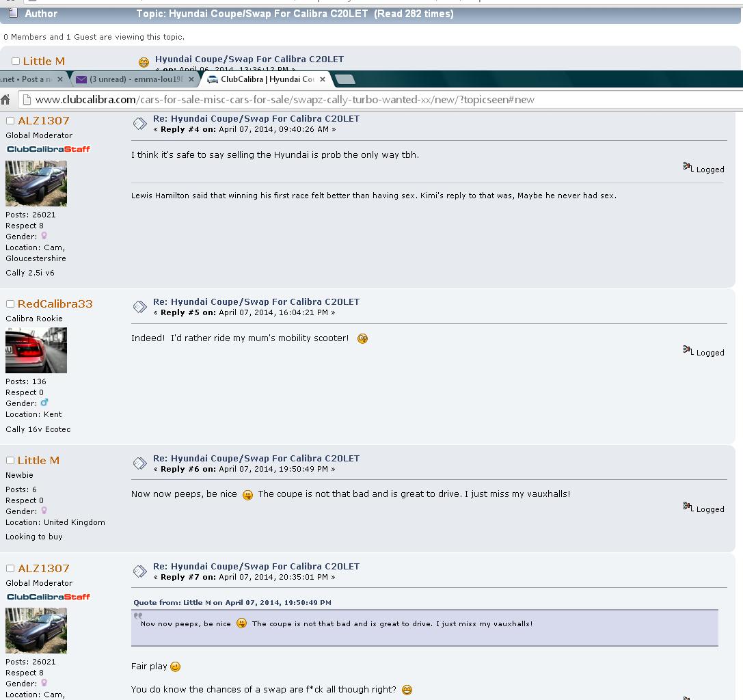Viewport: 743px width, 700px height.
Task: Click the tongue smiley in Little M's reply #6
Action: tap(247, 495)
